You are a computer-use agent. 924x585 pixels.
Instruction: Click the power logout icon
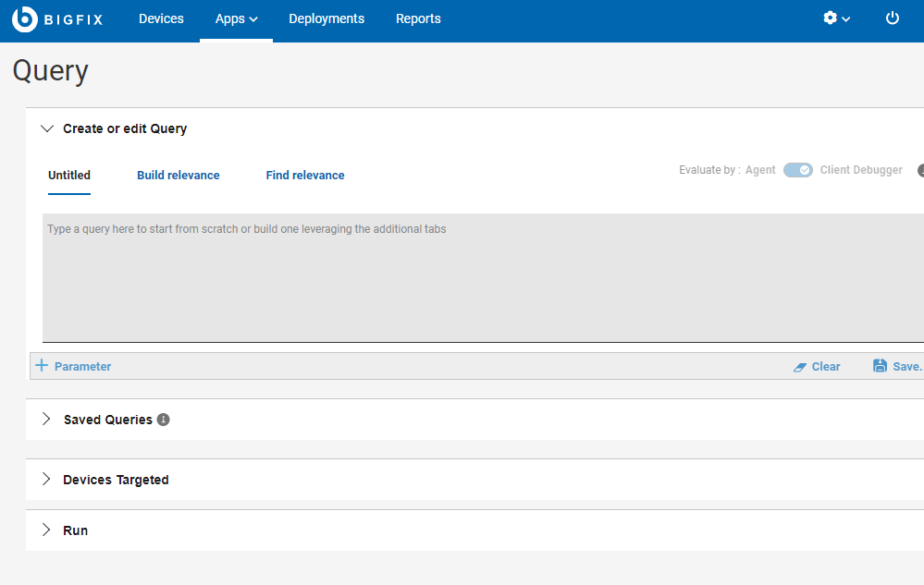892,18
